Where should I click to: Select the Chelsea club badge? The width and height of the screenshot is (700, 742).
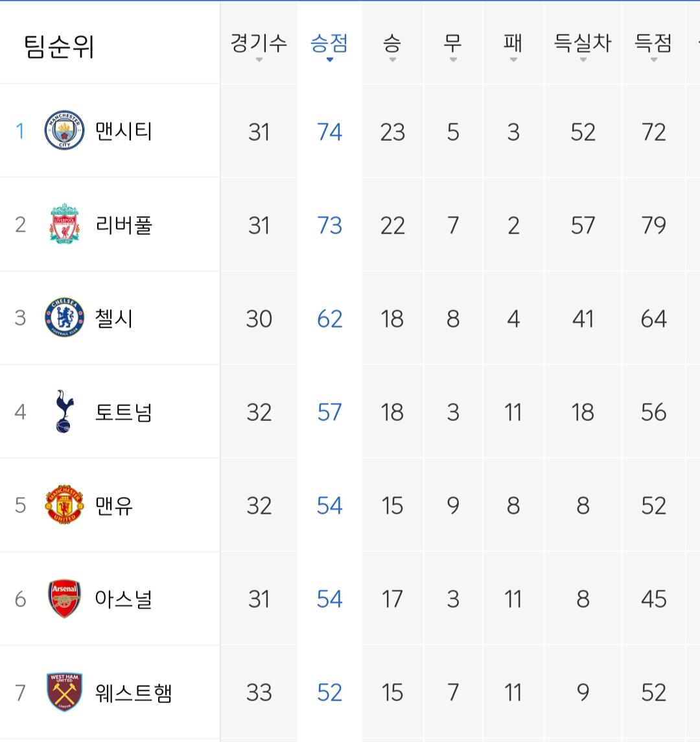[x=64, y=317]
